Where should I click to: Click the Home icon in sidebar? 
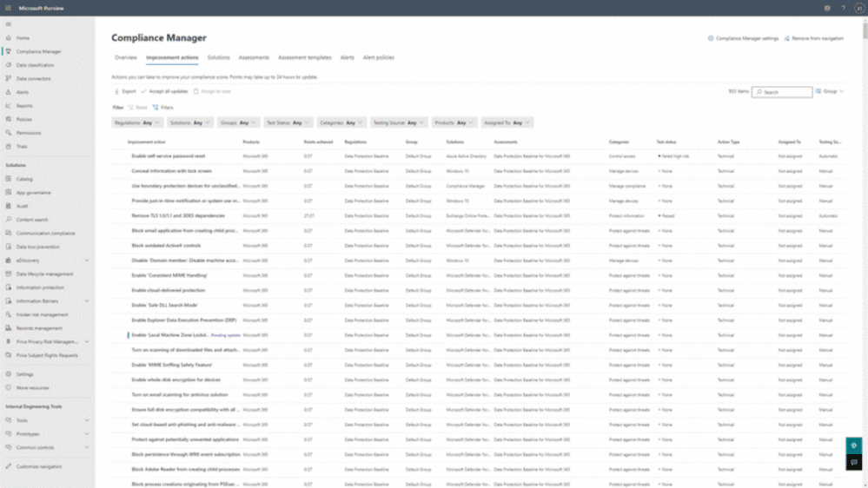click(9, 38)
